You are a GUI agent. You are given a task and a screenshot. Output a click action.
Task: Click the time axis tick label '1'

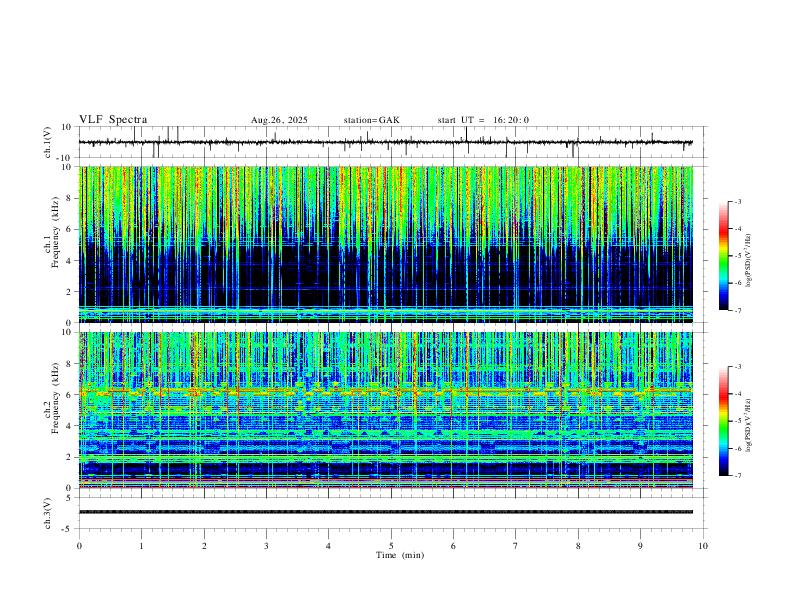[x=141, y=546]
